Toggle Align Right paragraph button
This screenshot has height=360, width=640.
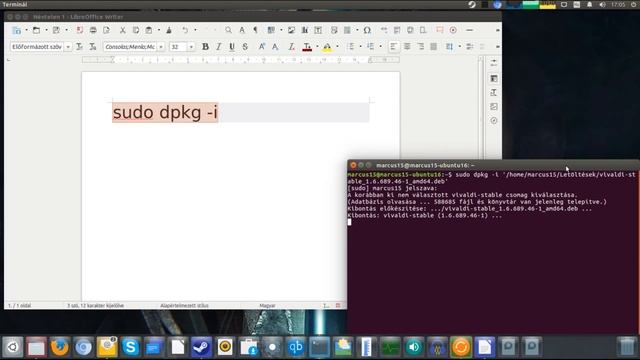tap(420, 47)
